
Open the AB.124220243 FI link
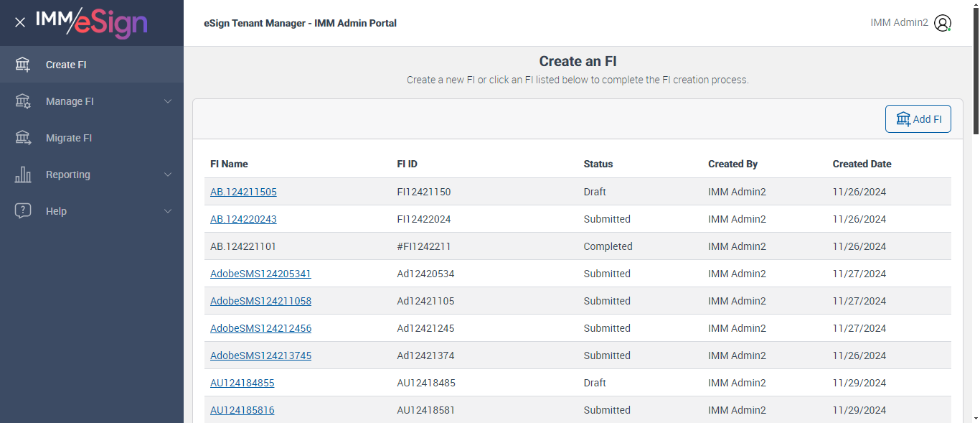[x=243, y=219]
